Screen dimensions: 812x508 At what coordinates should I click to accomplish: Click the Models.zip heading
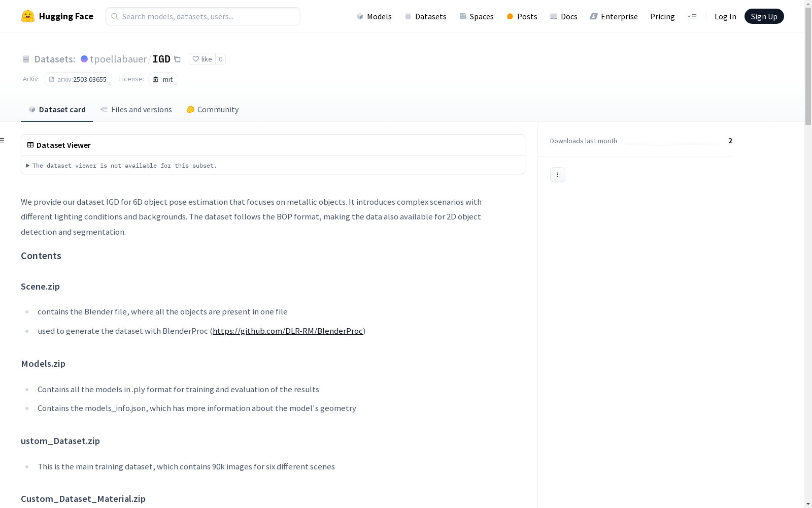pyautogui.click(x=43, y=363)
